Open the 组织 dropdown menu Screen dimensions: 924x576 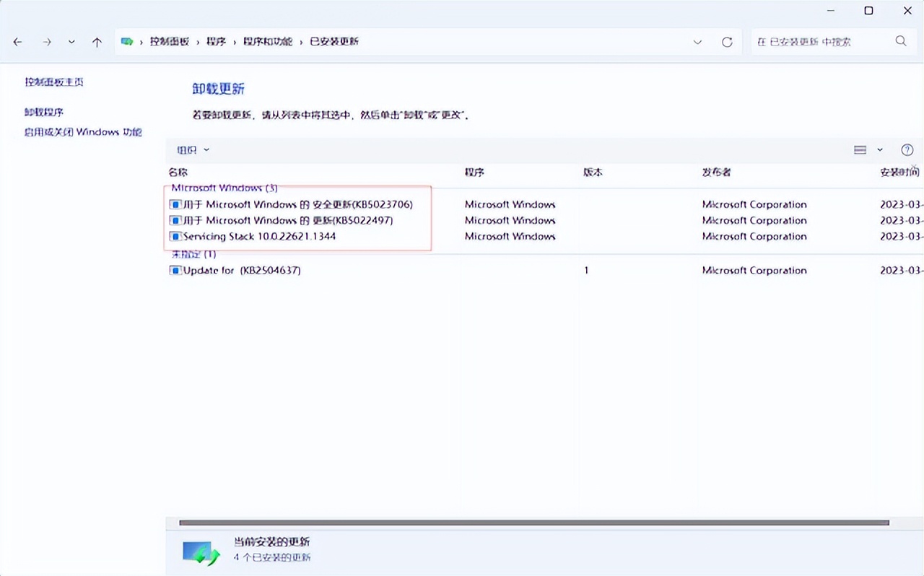(191, 149)
